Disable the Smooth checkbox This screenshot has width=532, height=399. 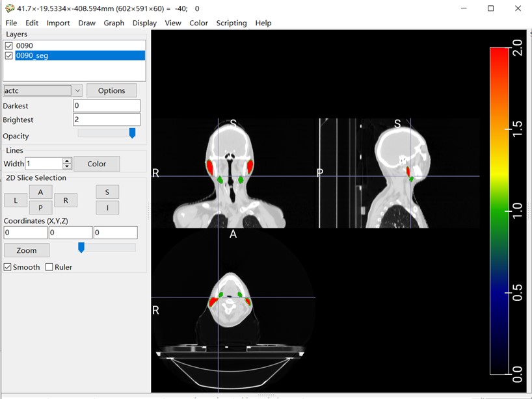(8, 267)
